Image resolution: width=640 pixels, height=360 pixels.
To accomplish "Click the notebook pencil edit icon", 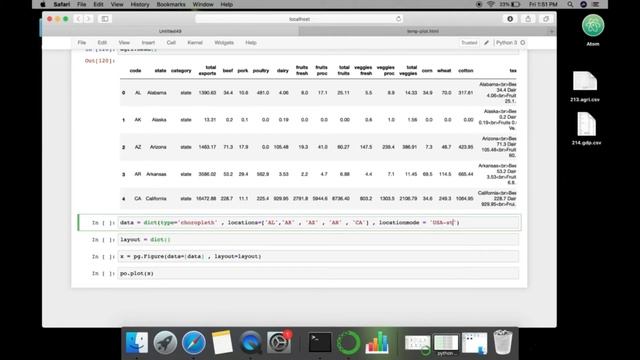I will pos(486,42).
